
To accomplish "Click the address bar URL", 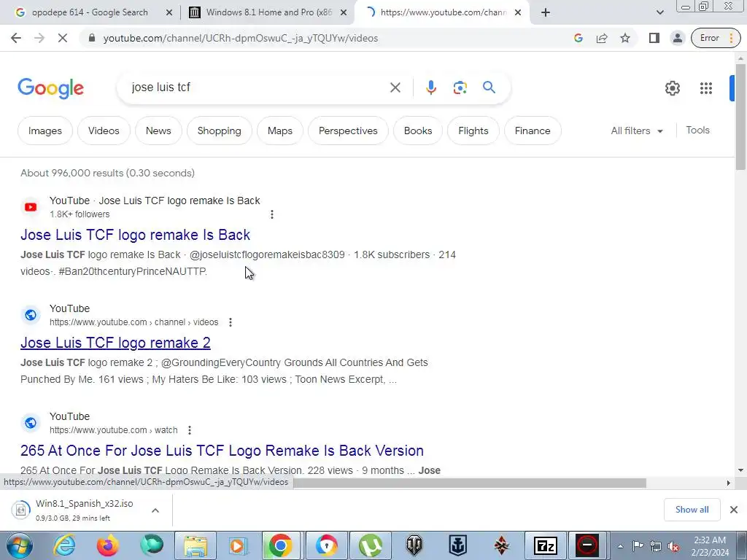I will pos(241,38).
